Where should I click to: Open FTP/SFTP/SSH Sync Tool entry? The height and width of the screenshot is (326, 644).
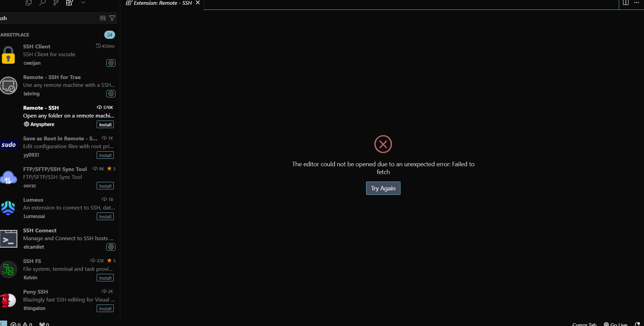[60, 177]
